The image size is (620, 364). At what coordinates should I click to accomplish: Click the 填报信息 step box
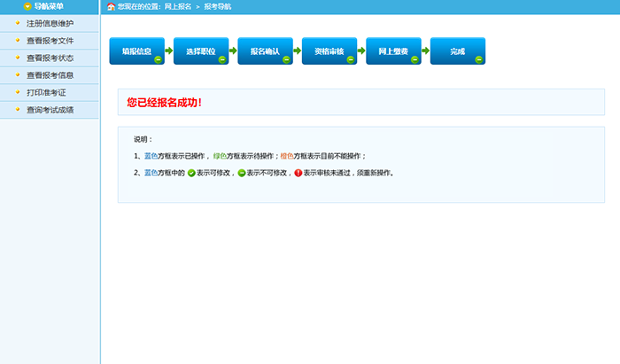pos(136,51)
